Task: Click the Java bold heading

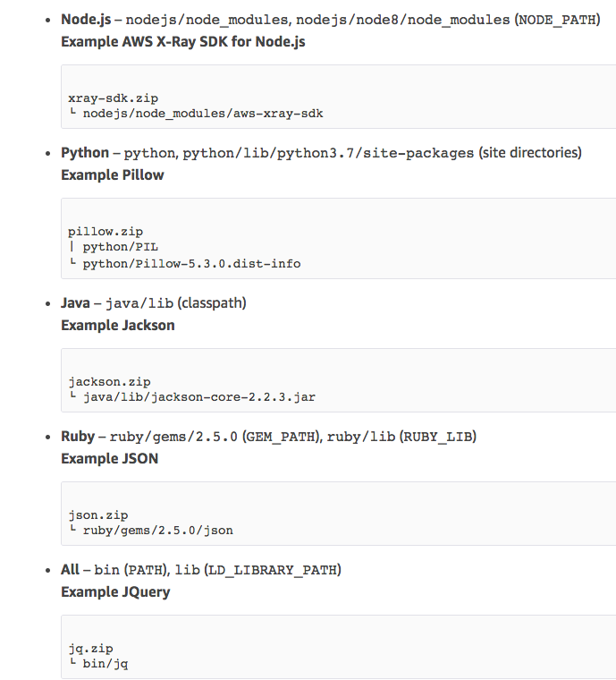Action: (75, 303)
